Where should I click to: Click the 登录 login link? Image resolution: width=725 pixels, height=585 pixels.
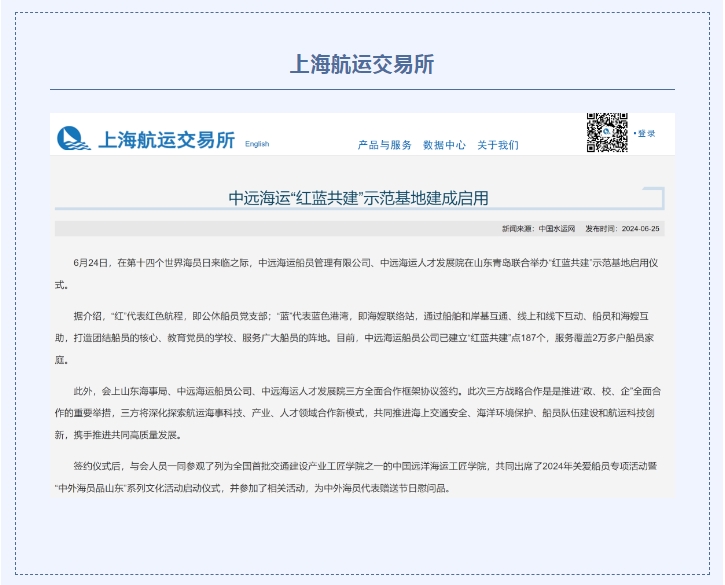coord(647,134)
